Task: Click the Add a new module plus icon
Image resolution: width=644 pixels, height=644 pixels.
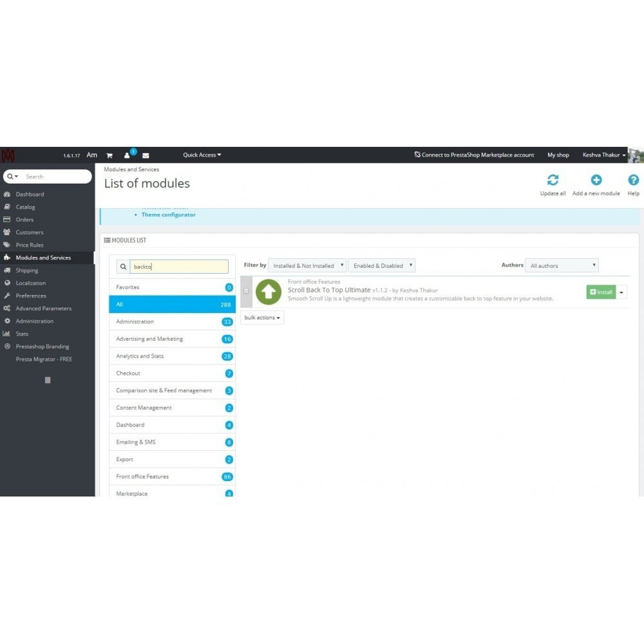Action: (x=596, y=180)
